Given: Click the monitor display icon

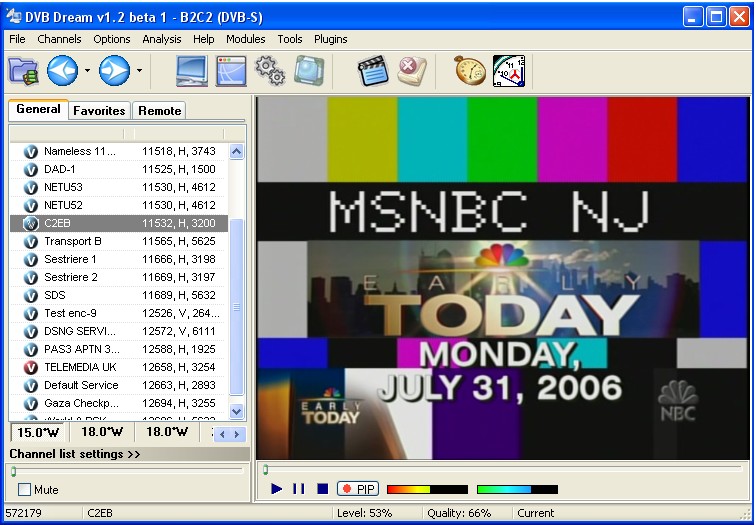Looking at the screenshot, I should pos(192,71).
